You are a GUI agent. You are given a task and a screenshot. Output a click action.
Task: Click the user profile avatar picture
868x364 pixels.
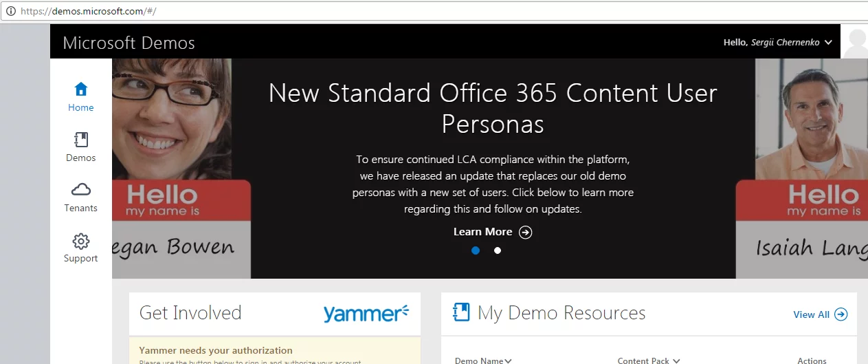tap(855, 43)
